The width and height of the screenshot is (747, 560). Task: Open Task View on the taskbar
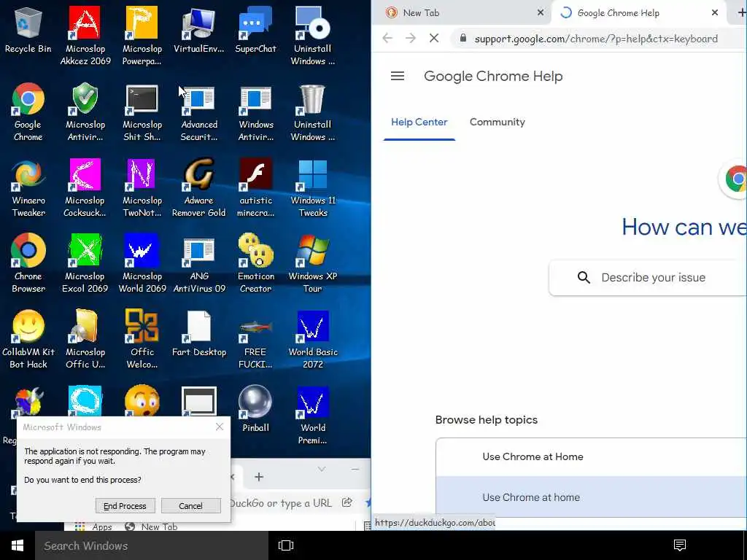click(286, 545)
